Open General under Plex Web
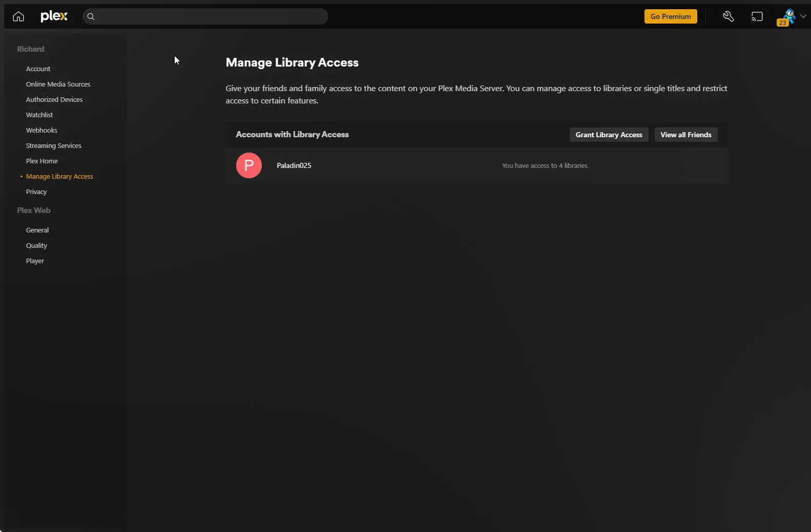Viewport: 811px width, 532px height. 37,230
